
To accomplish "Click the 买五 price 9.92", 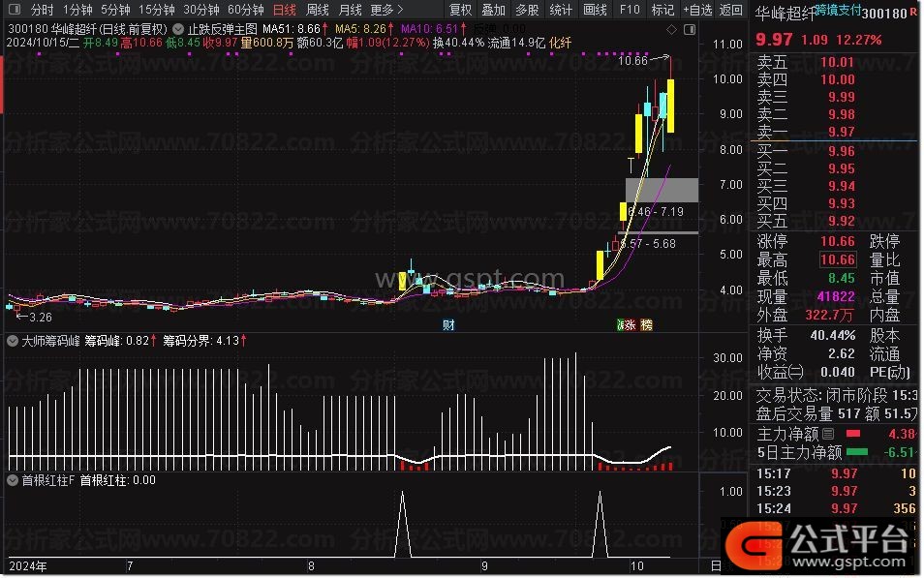I will point(841,221).
